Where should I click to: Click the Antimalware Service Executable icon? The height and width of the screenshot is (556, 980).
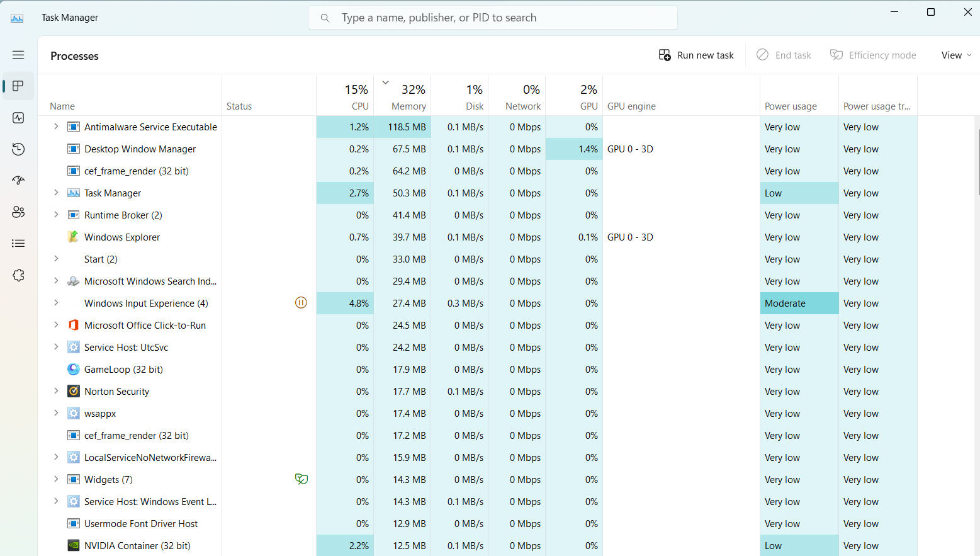[74, 127]
